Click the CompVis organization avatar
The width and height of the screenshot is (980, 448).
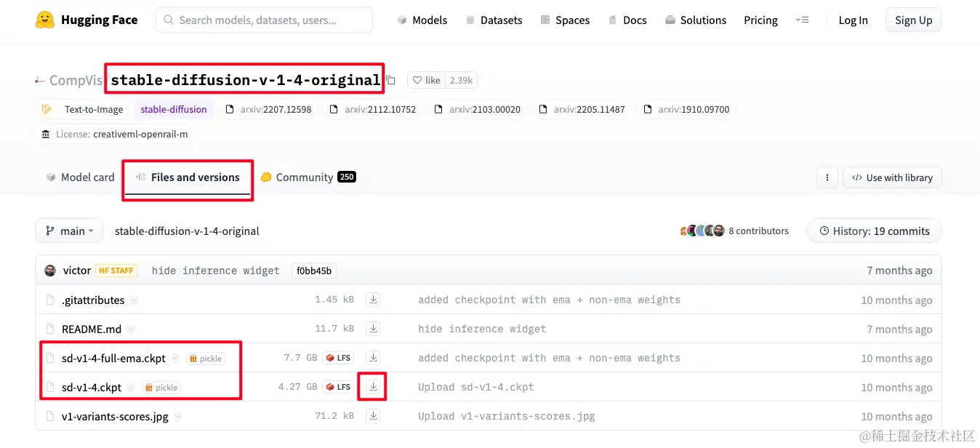[40, 80]
